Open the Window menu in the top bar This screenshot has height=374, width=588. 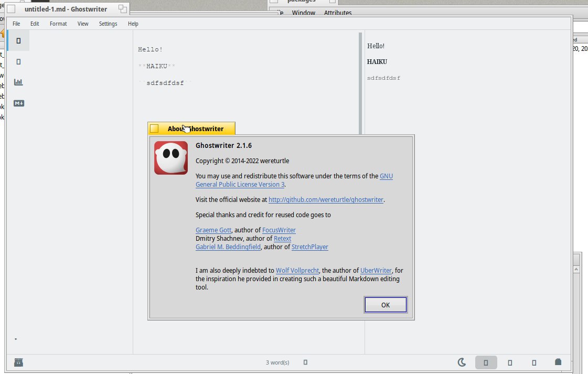(x=303, y=13)
